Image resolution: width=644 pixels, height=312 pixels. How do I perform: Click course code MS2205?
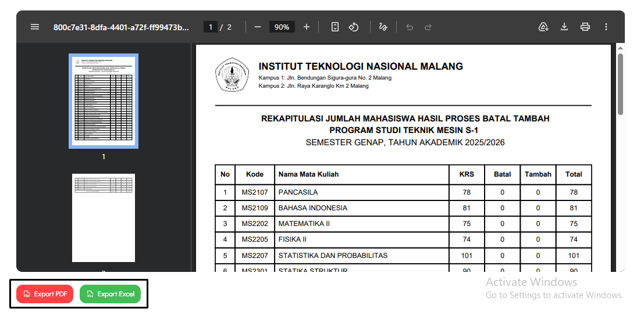click(255, 239)
